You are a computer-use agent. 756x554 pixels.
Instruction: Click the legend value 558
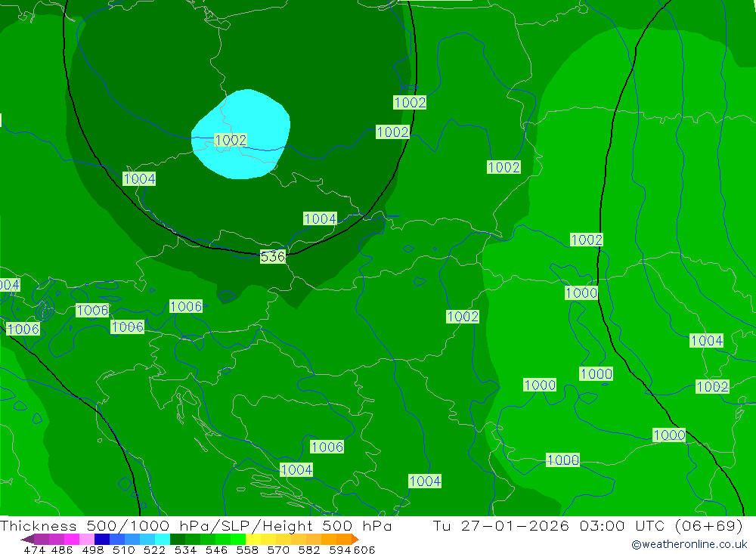pyautogui.click(x=247, y=549)
